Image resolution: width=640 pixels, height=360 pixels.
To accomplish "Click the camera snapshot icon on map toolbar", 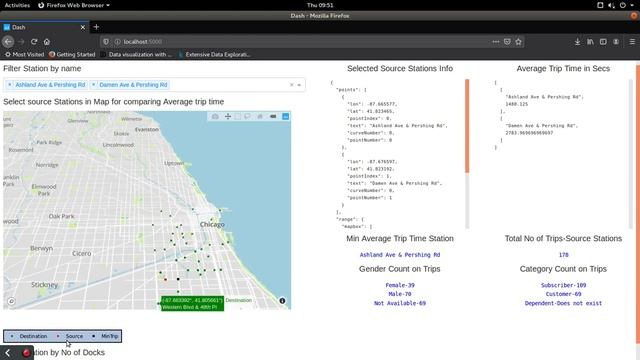I will pyautogui.click(x=215, y=117).
